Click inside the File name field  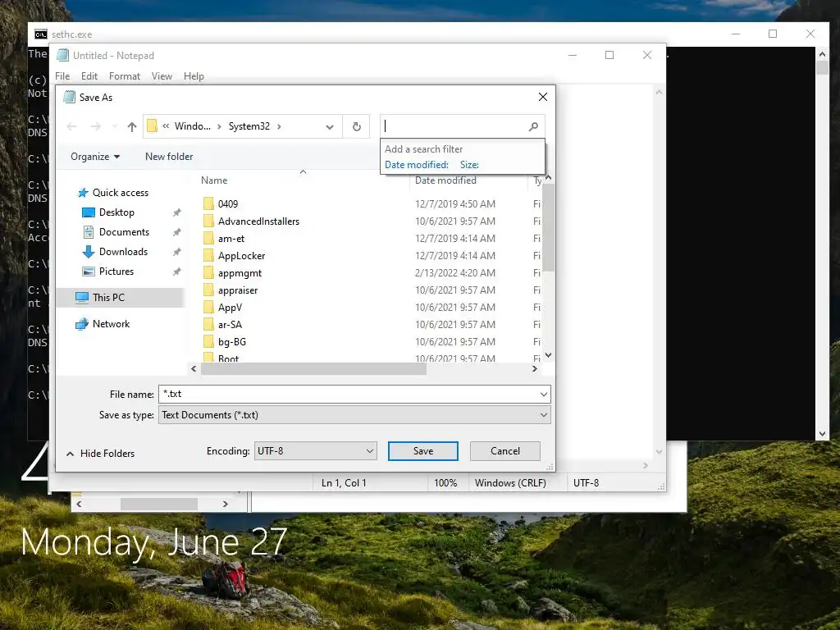click(x=349, y=395)
